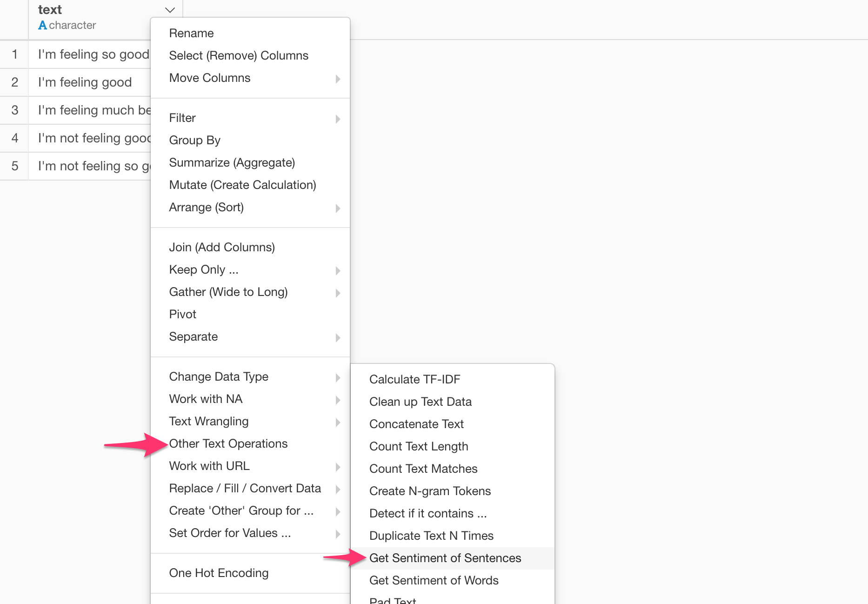Viewport: 868px width, 604px height.
Task: Select Rename from the menu
Action: tap(191, 33)
